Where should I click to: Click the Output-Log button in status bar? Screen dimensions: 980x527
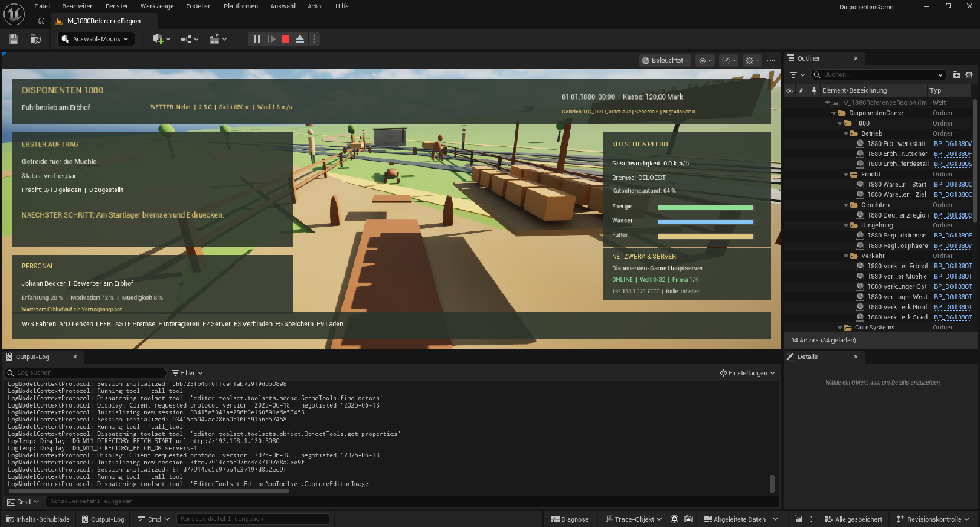pos(102,519)
